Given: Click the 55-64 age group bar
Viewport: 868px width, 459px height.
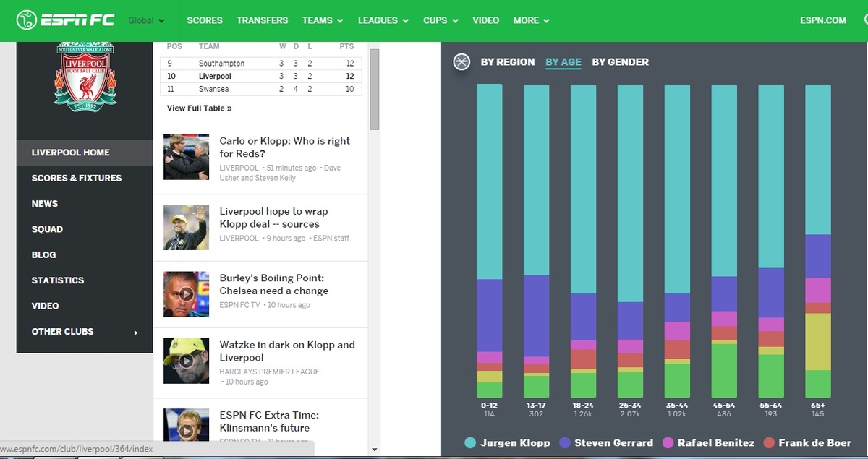Looking at the screenshot, I should (x=771, y=241).
